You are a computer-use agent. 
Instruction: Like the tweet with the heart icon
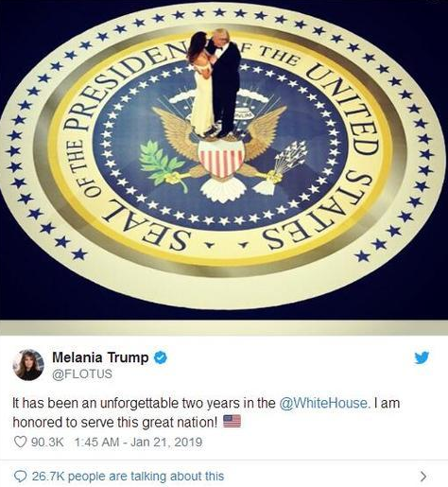(21, 442)
